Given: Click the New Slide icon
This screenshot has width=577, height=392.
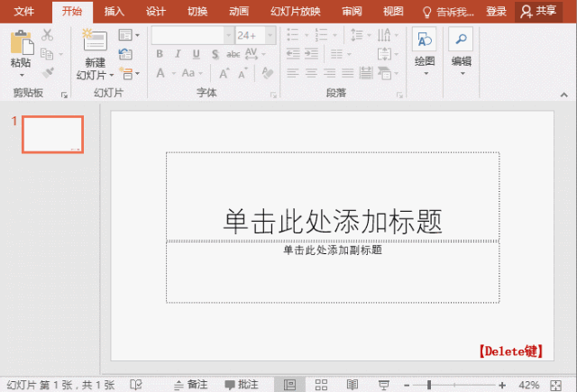Looking at the screenshot, I should pos(95,40).
